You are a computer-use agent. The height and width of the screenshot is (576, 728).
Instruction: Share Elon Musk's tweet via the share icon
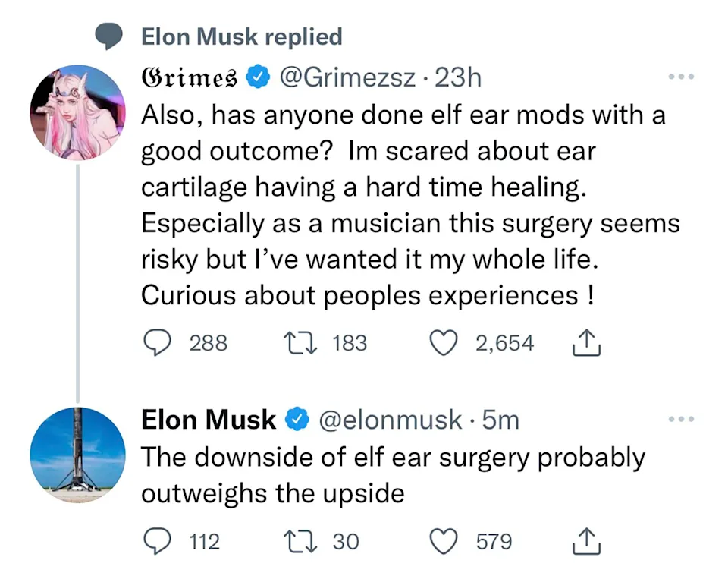tap(586, 541)
